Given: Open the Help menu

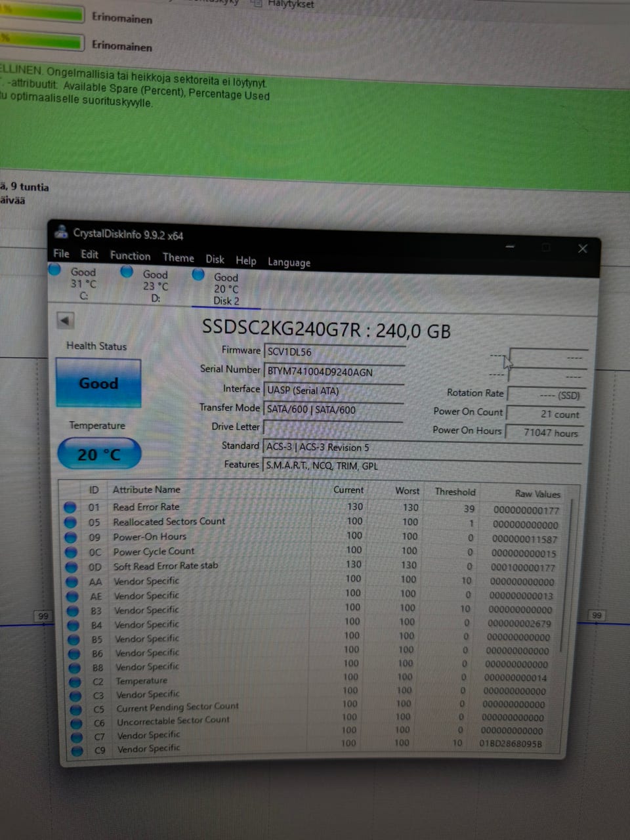Looking at the screenshot, I should [x=246, y=261].
